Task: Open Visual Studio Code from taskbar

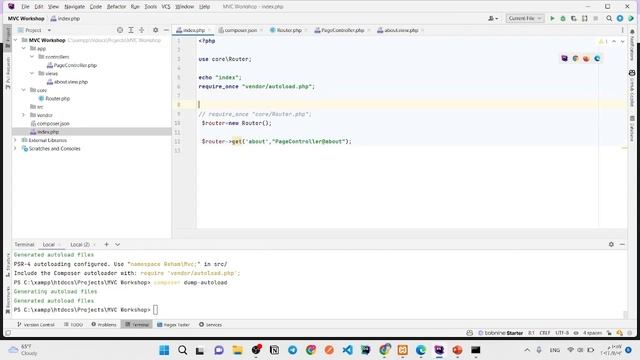Action: point(347,350)
